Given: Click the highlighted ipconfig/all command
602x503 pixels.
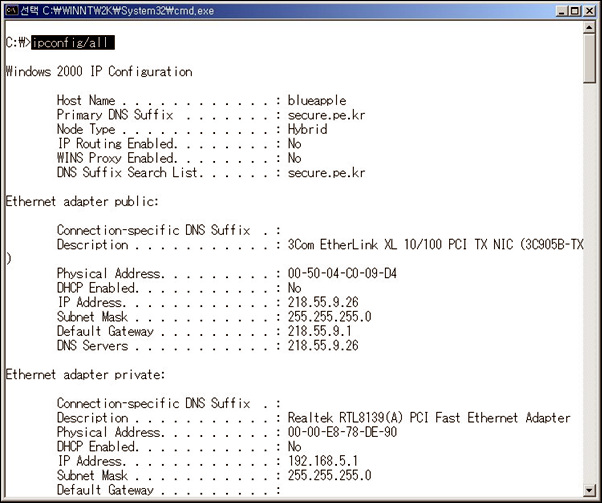Looking at the screenshot, I should click(73, 42).
